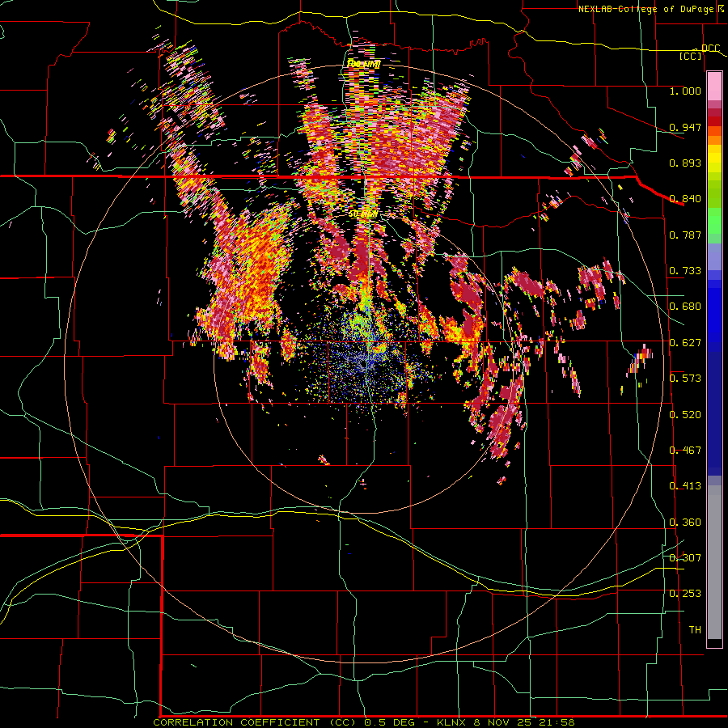Image resolution: width=728 pixels, height=728 pixels.
Task: Click the 0.253 legend value
Action: [x=685, y=594]
